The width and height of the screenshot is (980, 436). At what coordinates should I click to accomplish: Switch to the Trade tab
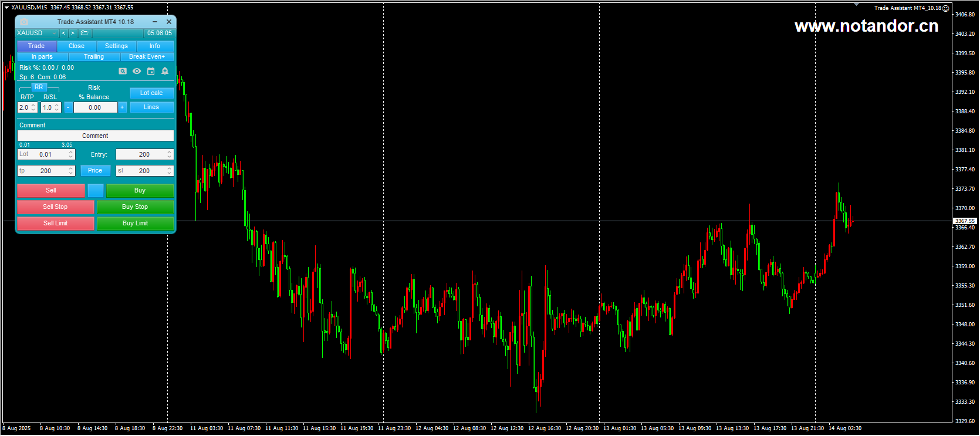click(36, 46)
